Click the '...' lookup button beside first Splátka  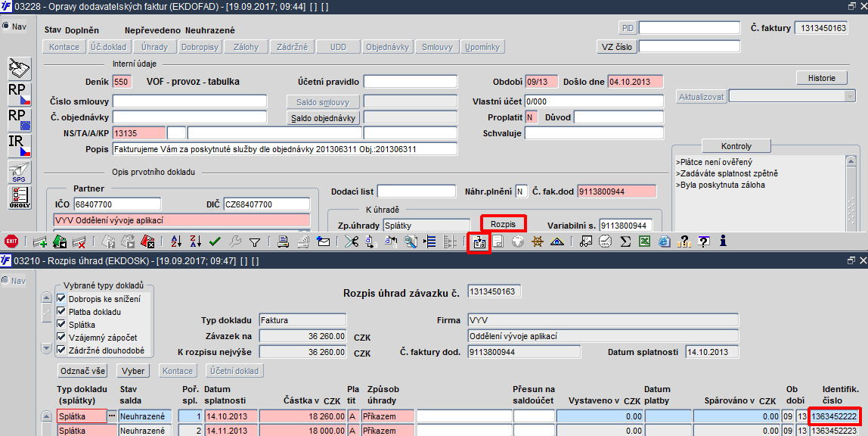pyautogui.click(x=112, y=416)
